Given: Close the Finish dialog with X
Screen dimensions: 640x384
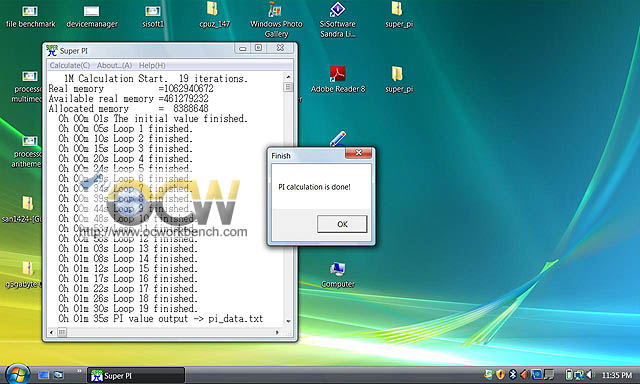Looking at the screenshot, I should (x=358, y=153).
